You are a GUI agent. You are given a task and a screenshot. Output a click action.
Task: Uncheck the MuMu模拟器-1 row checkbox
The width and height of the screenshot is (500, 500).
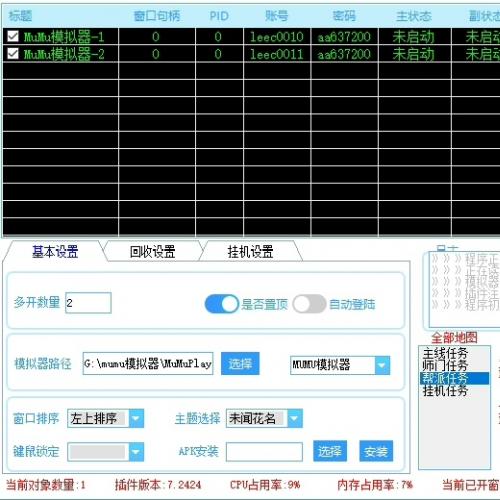[13, 36]
